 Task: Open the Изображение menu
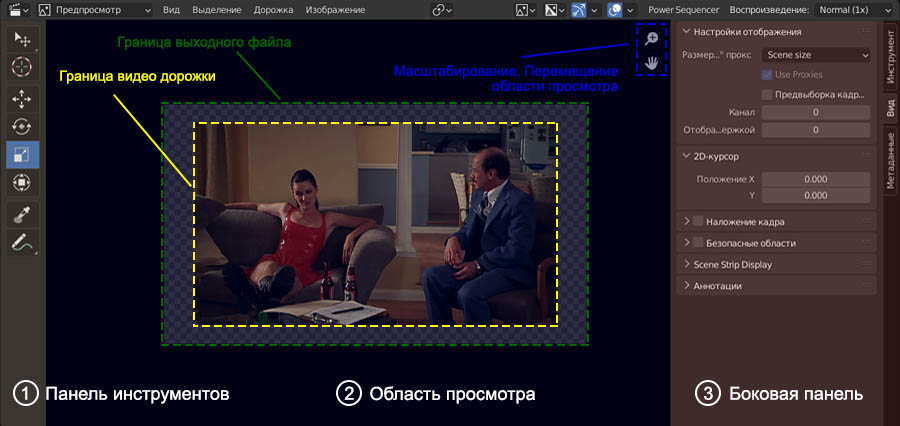(x=335, y=10)
